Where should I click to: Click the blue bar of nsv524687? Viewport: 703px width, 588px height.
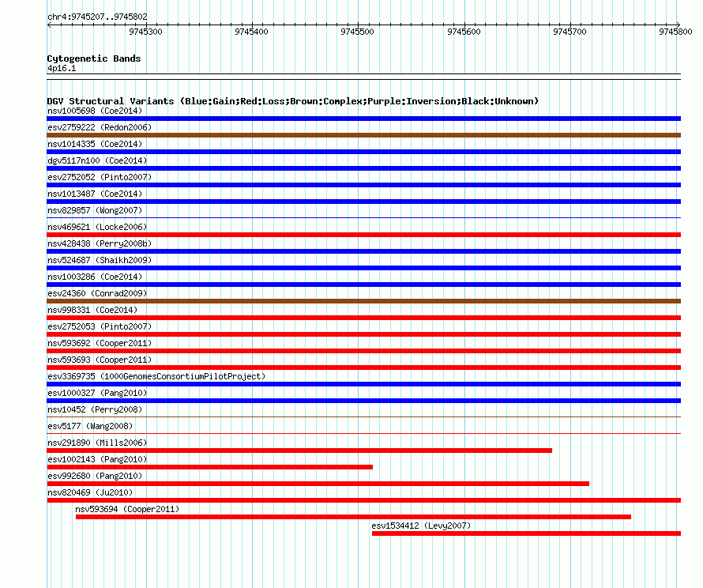[363, 268]
